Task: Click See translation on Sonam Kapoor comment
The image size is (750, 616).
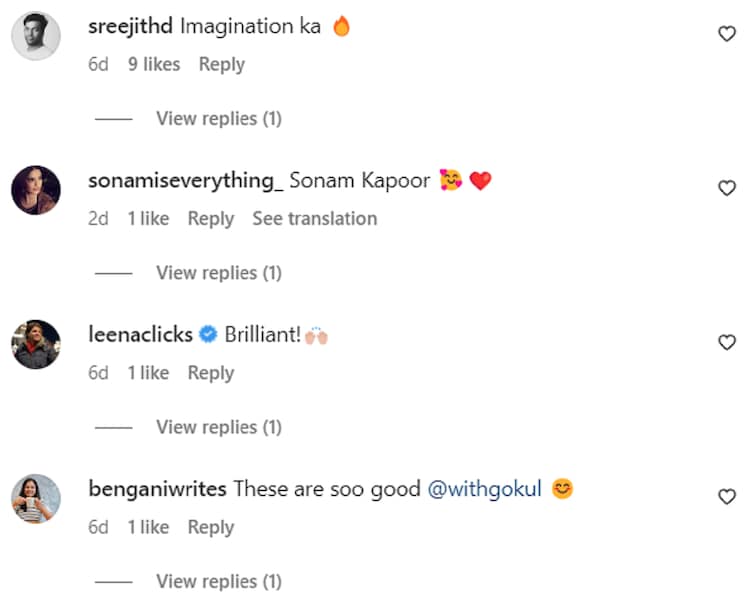Action: tap(314, 219)
